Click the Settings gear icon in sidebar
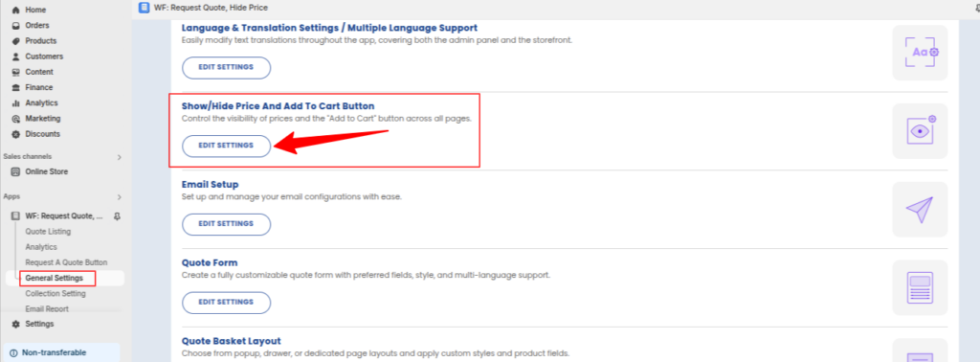Viewport: 980px width, 362px height. point(15,324)
